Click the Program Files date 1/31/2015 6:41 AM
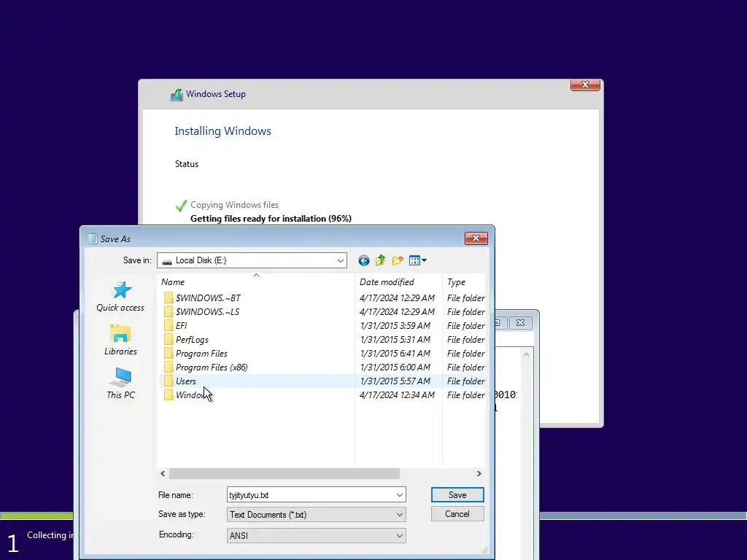The height and width of the screenshot is (560, 747). [x=395, y=354]
